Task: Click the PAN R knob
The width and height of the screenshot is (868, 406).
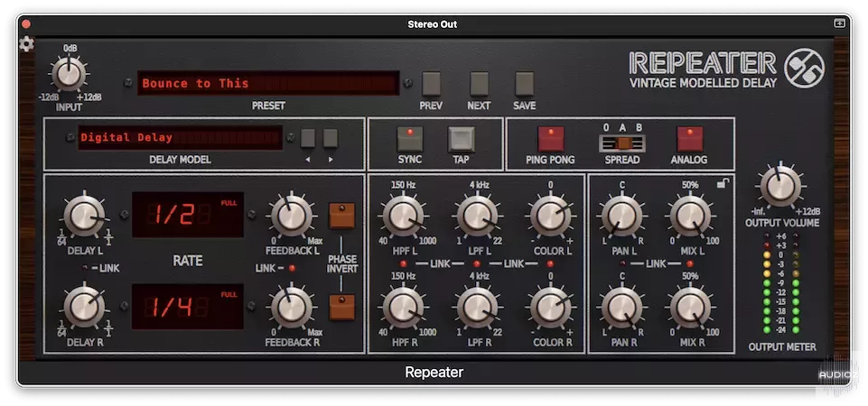Action: click(622, 308)
